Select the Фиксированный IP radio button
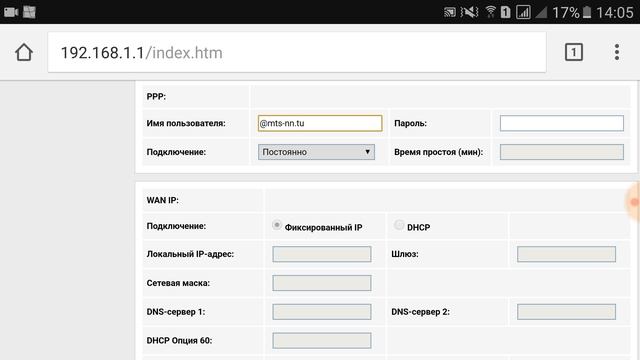640x360 pixels. coord(276,225)
